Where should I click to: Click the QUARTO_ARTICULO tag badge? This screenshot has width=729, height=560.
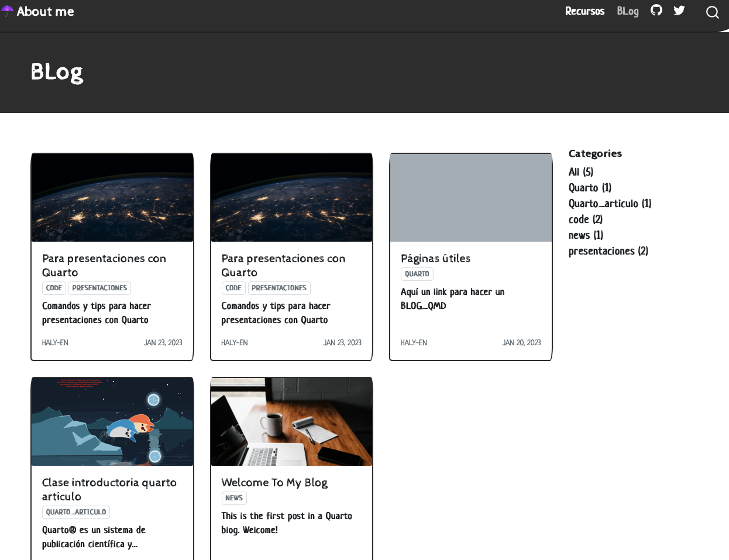76,512
